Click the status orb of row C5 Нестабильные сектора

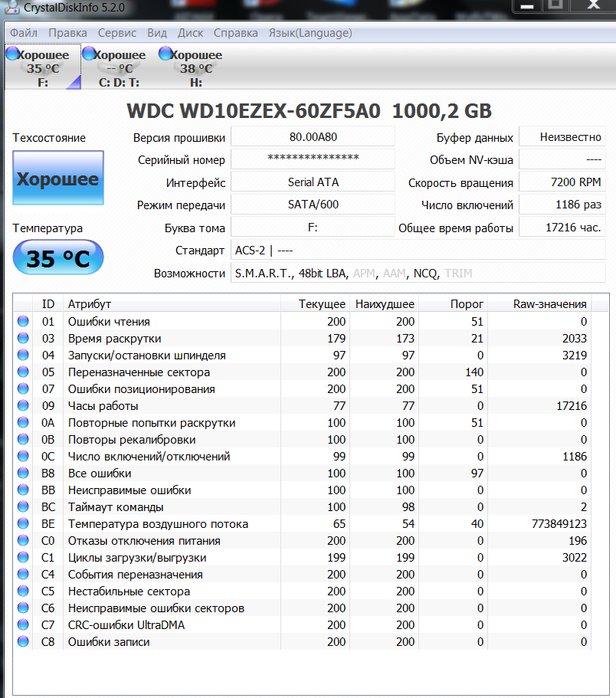tap(23, 591)
